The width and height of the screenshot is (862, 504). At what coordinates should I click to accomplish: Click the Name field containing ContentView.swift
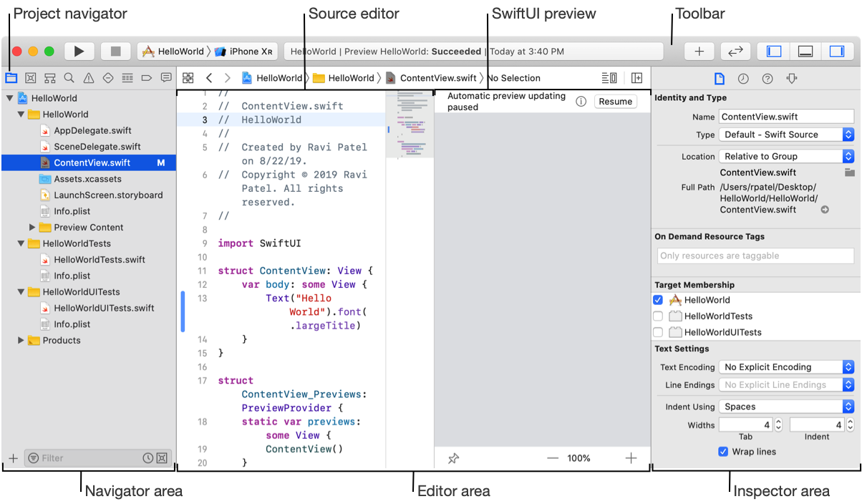pos(786,117)
